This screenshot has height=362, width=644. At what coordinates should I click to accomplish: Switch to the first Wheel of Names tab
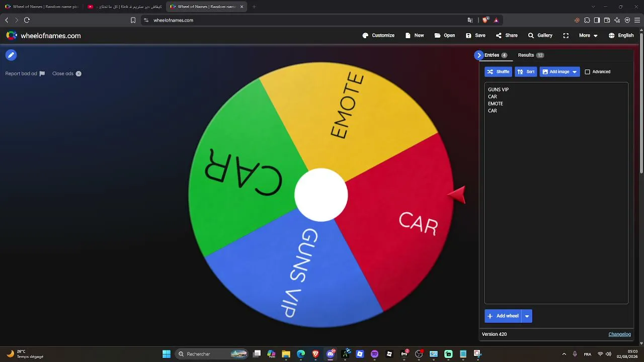42,7
